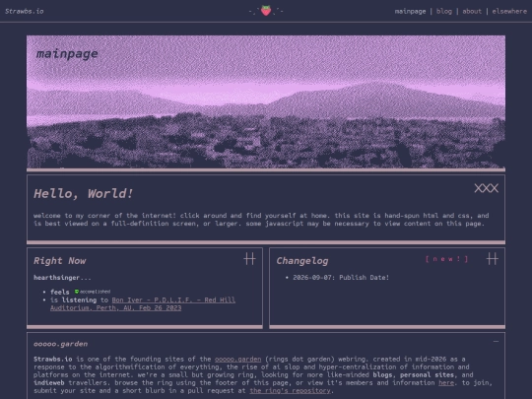Click the strawberry logo in header
This screenshot has width=532, height=399.
(266, 11)
